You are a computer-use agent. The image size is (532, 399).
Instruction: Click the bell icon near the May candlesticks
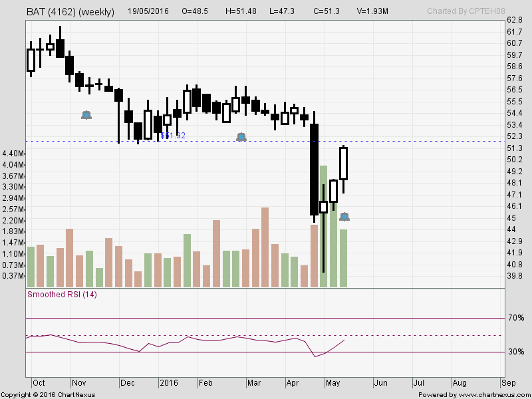345,217
